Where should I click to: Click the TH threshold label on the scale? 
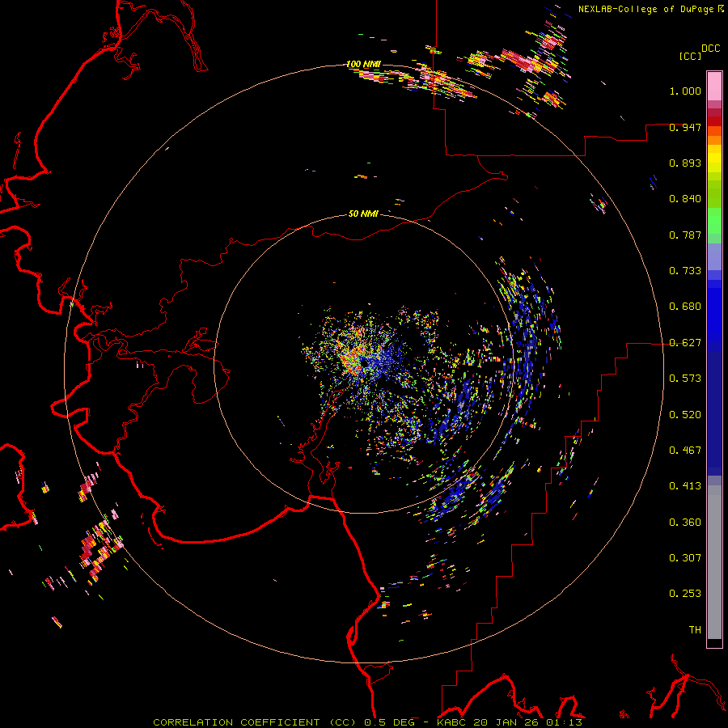pyautogui.click(x=695, y=630)
